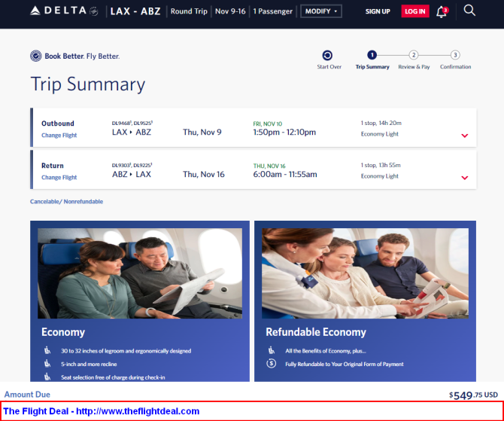The width and height of the screenshot is (504, 421).
Task: Click the Economy card photo
Action: pos(140,273)
